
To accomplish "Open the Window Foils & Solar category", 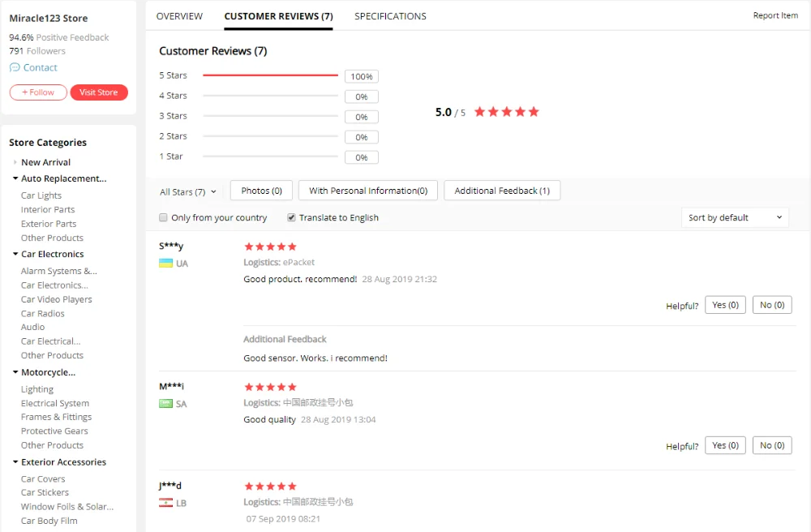I will coord(67,507).
